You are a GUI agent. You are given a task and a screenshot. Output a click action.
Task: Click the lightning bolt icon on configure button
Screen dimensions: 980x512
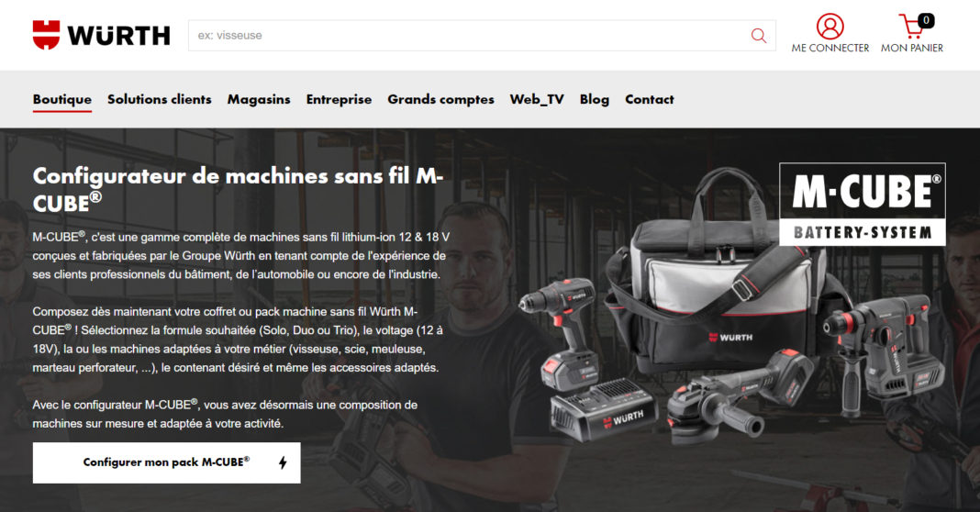pos(283,462)
